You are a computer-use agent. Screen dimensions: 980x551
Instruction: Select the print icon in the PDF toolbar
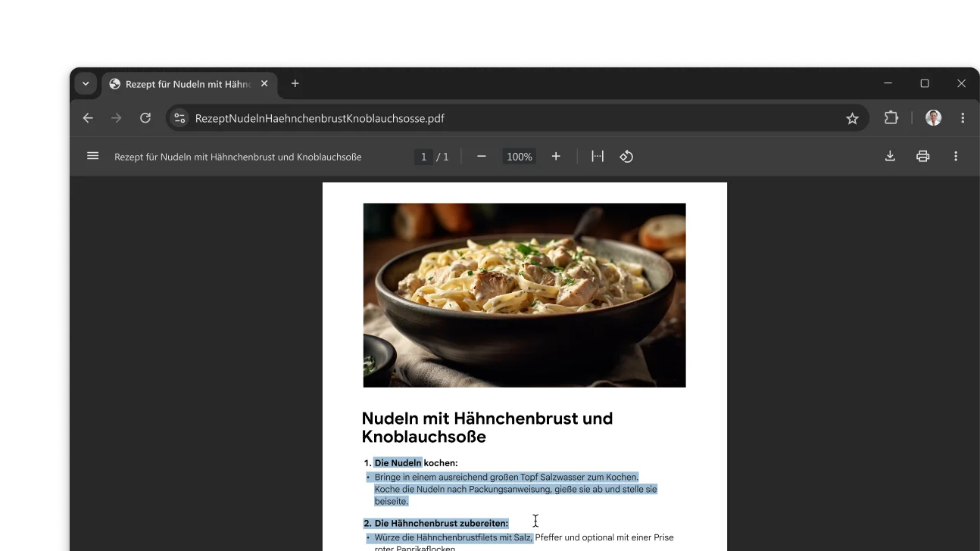click(x=922, y=156)
